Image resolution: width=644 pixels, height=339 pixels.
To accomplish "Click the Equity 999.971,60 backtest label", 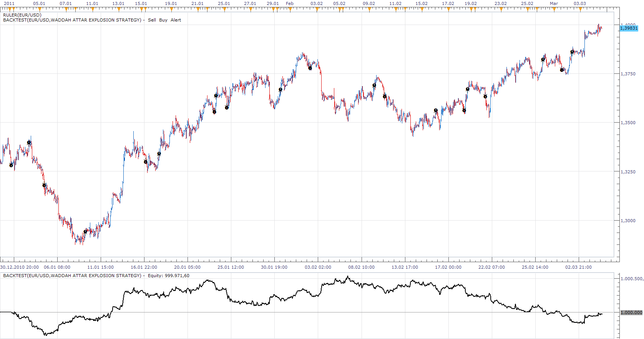I will [169, 276].
